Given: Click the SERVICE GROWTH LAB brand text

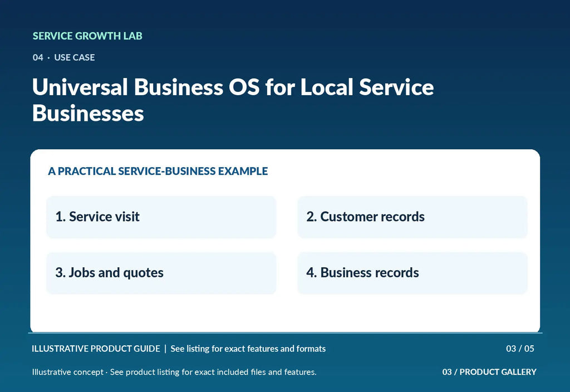Looking at the screenshot, I should pyautogui.click(x=87, y=36).
